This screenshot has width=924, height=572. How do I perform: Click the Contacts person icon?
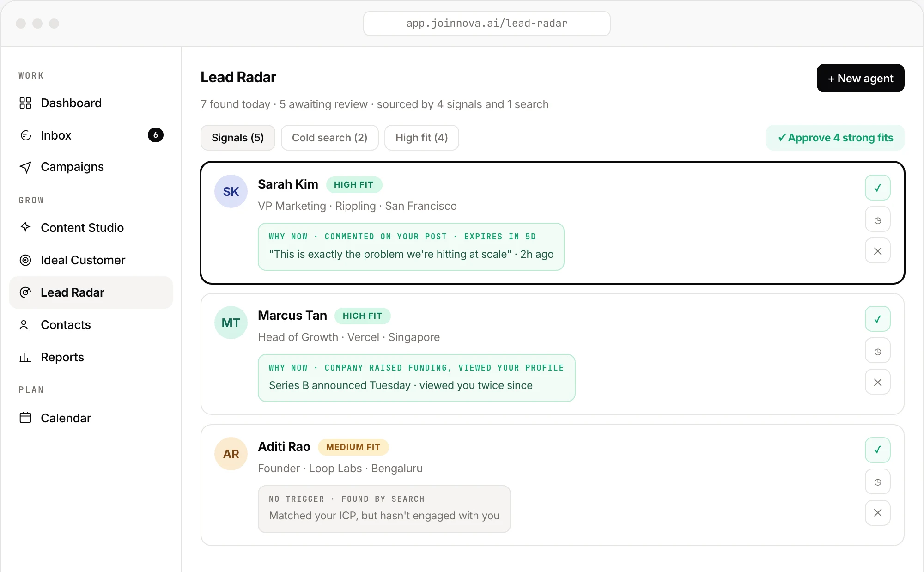[24, 325]
